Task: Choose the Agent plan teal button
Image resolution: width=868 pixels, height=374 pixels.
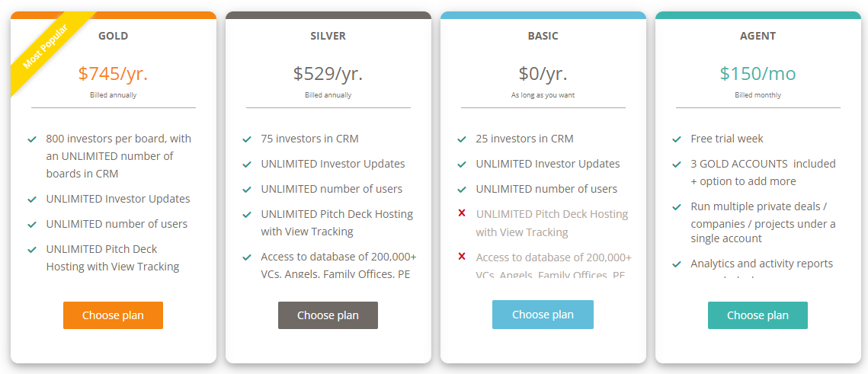Action: 757,315
